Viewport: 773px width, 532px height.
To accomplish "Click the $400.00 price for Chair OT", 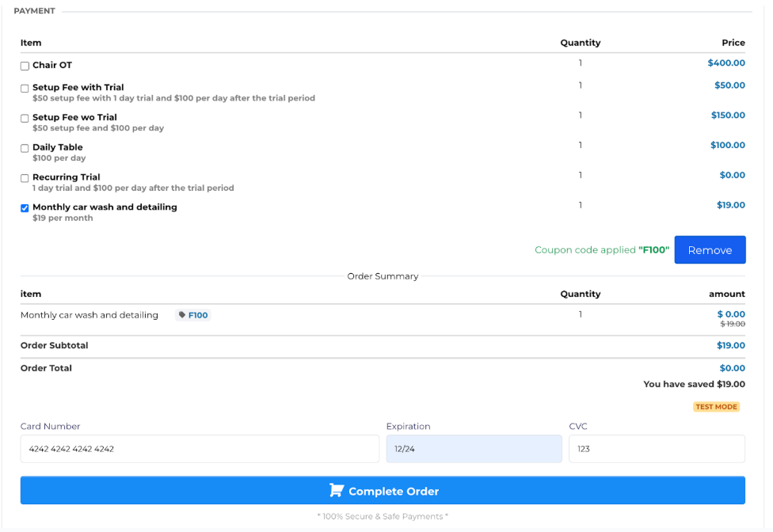I will point(726,63).
